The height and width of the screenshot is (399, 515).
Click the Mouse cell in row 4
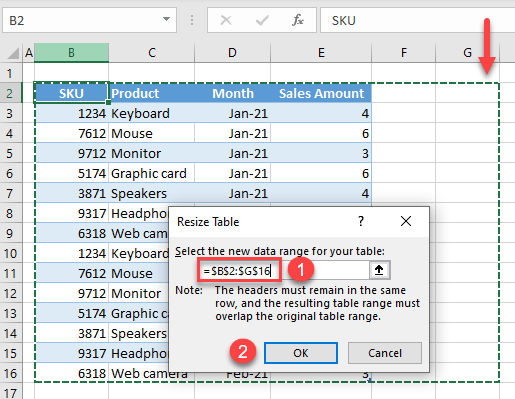(x=152, y=134)
